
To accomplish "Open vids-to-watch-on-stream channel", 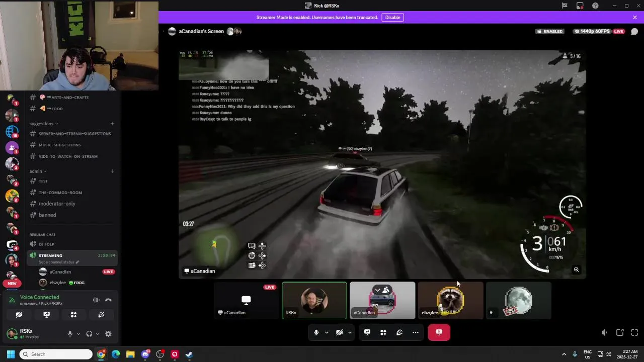I will (x=71, y=156).
